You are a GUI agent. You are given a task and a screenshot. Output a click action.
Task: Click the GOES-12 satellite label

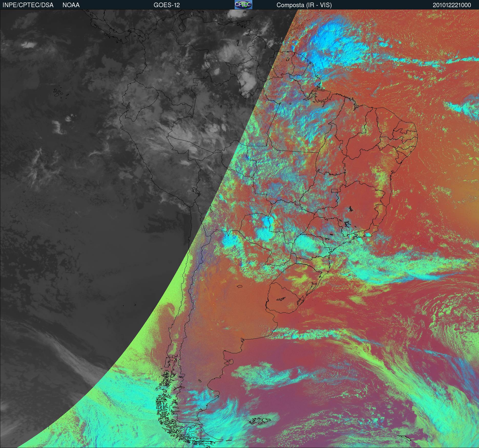pyautogui.click(x=167, y=5)
